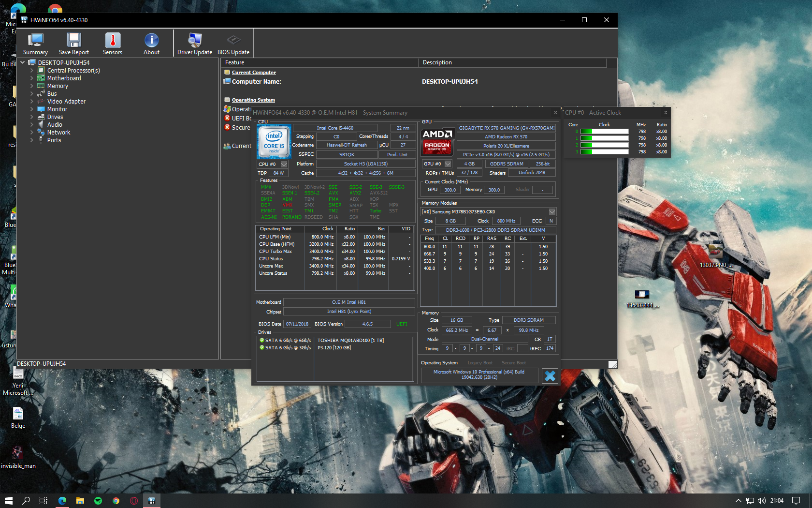
Task: Click the Current Computer link
Action: pos(254,73)
